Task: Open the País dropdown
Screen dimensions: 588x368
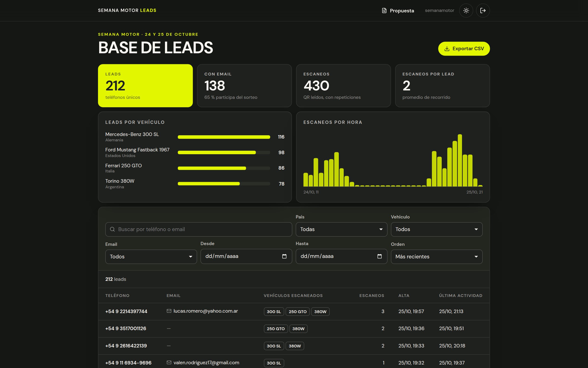Action: tap(341, 229)
